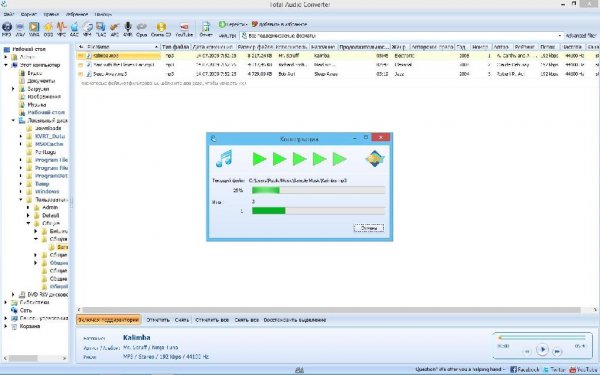Viewport: 600px width, 375px height.
Task: Seek on the audio player position slider
Action: (542, 338)
